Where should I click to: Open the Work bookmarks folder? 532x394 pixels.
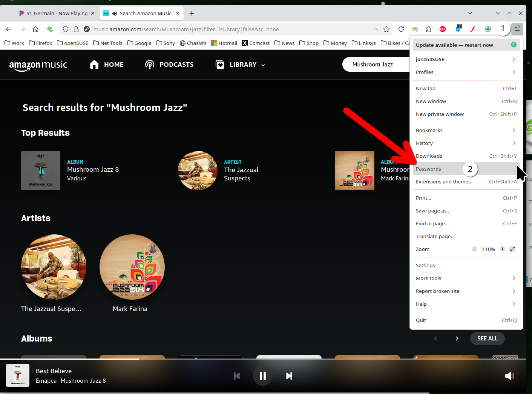click(x=14, y=43)
